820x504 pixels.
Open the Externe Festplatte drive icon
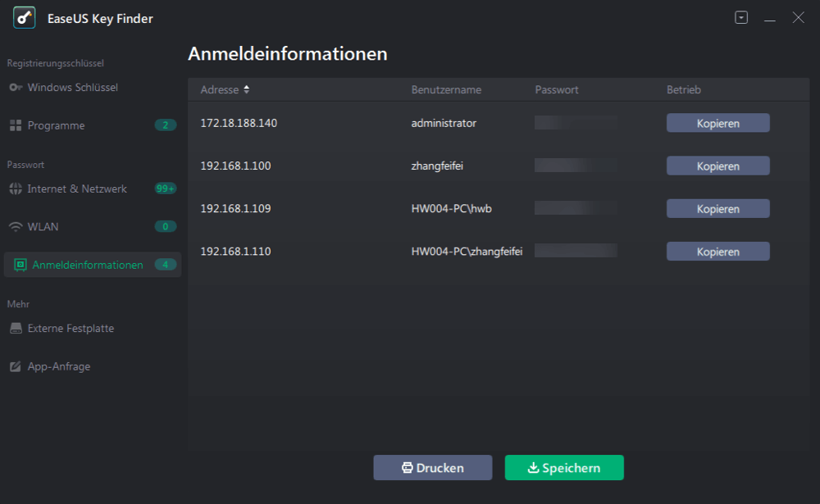16,328
